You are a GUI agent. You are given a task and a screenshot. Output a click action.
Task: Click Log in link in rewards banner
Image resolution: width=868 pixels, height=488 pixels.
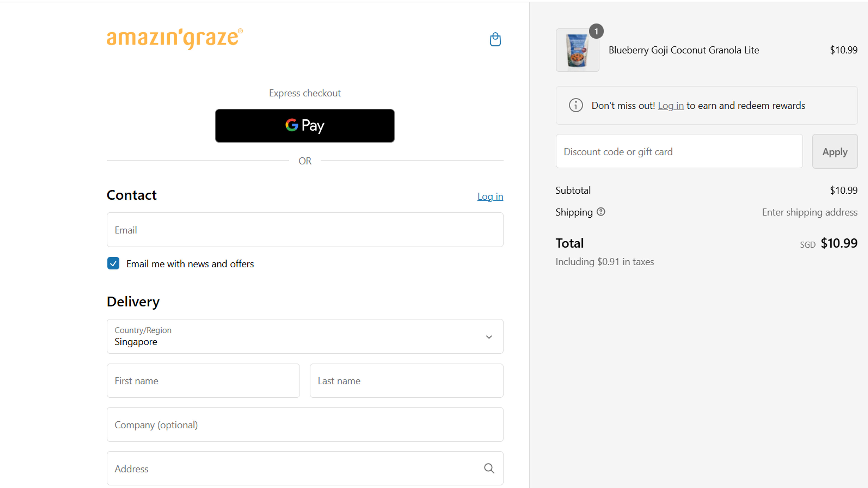(670, 106)
